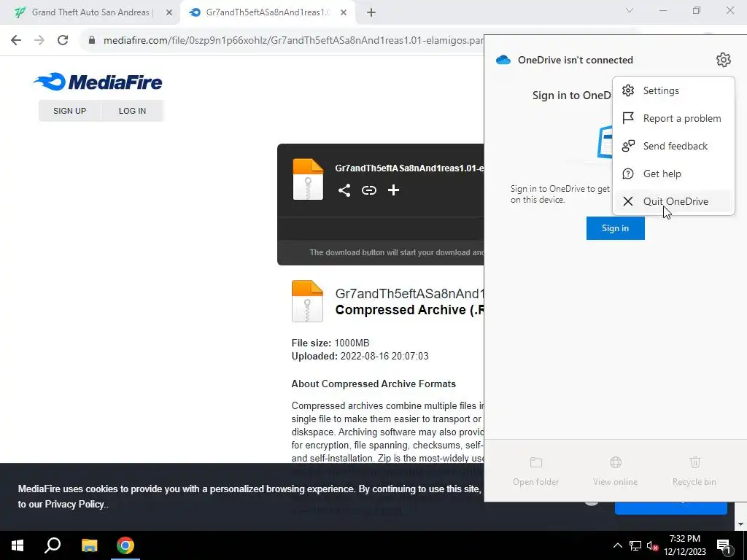This screenshot has width=747, height=560.
Task: Click the archive icon beside Compressed Archive heading
Action: [307, 301]
